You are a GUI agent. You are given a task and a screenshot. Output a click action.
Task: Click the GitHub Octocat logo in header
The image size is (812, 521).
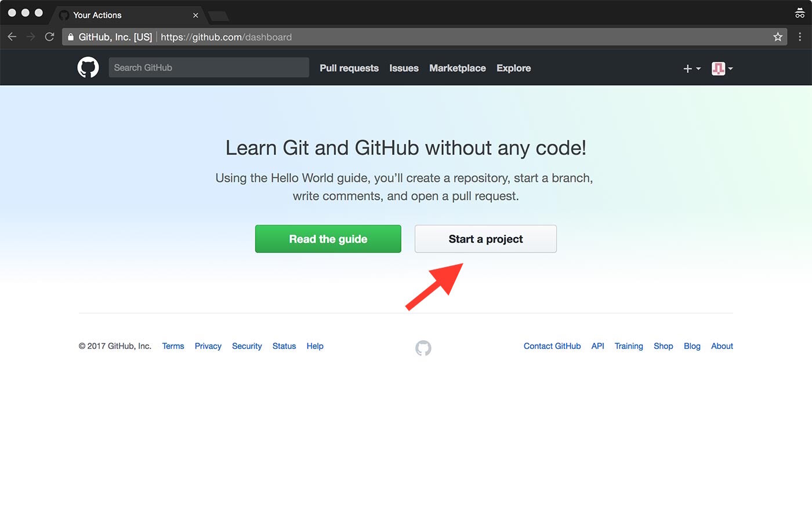click(x=88, y=68)
